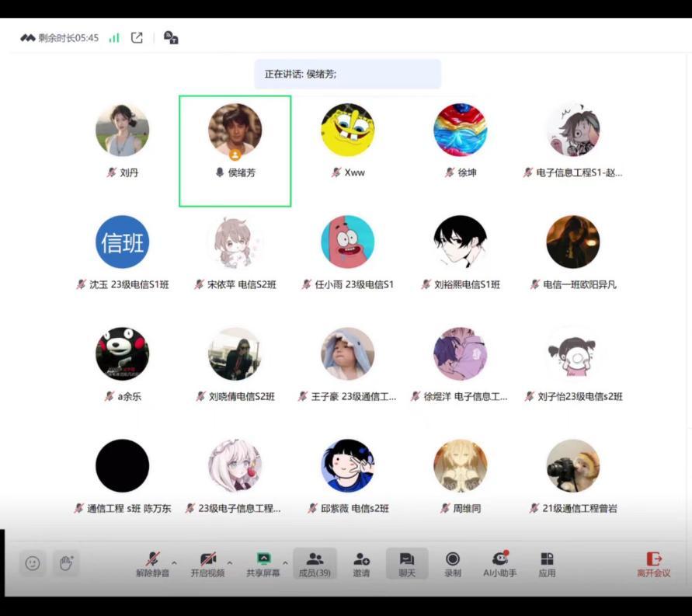
Task: Expand video options arrow beside 开启视频
Action: pos(229,562)
